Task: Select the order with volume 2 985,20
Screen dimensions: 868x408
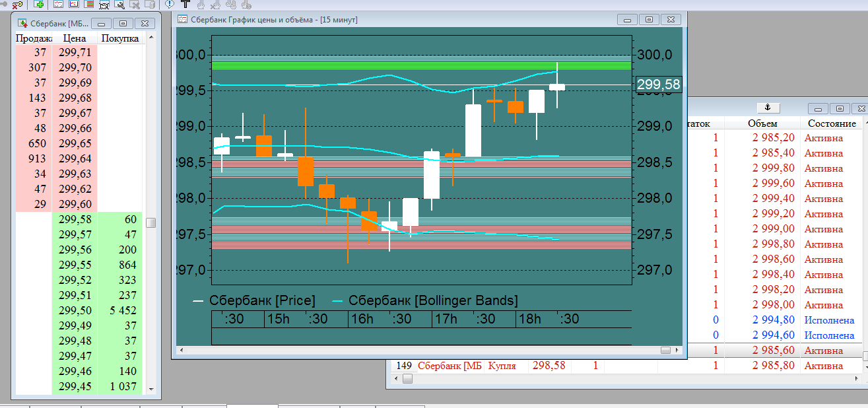Action: pyautogui.click(x=772, y=138)
